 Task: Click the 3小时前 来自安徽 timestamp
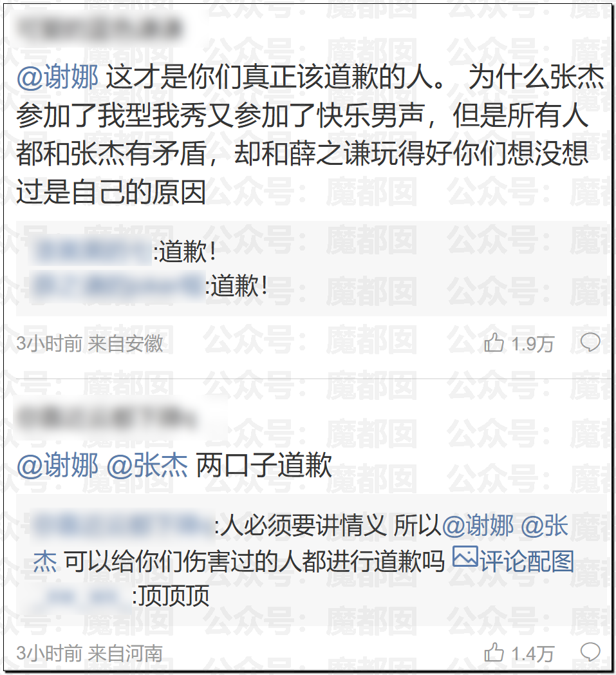pyautogui.click(x=90, y=343)
